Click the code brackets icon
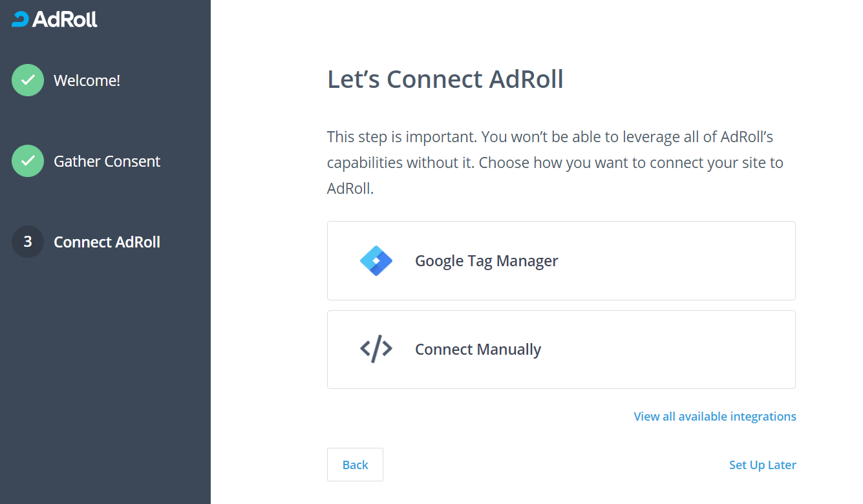863x504 pixels. point(376,349)
